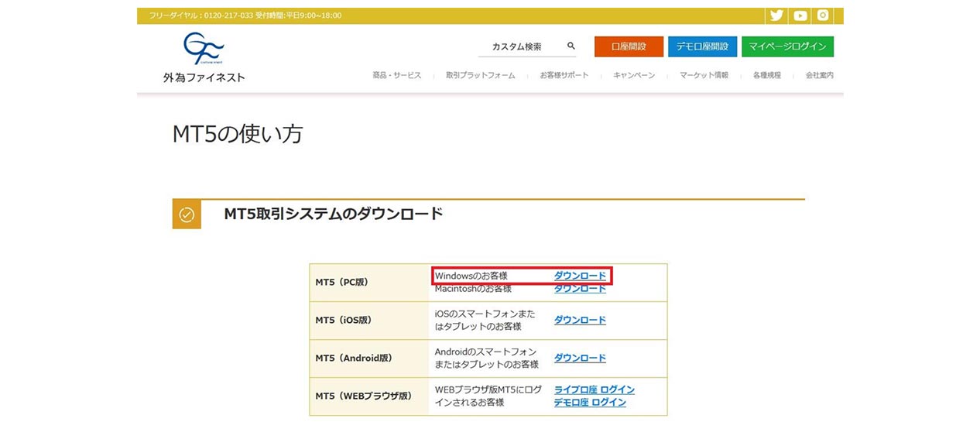Screen dimensions: 980x446
Task: Click the MT5（iOS版） table cell
Action: click(x=369, y=320)
